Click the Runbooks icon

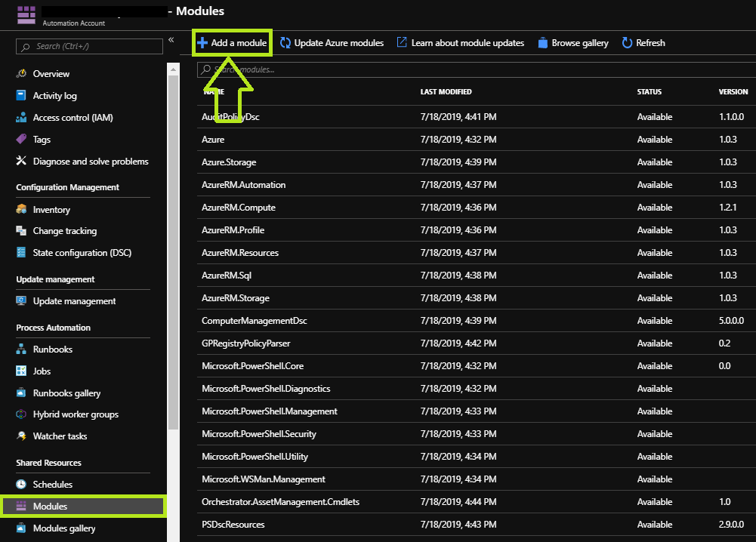click(x=21, y=349)
